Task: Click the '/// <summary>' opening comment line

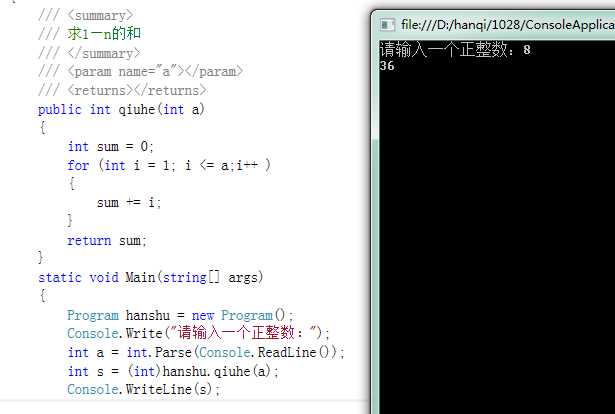Action: [x=86, y=16]
